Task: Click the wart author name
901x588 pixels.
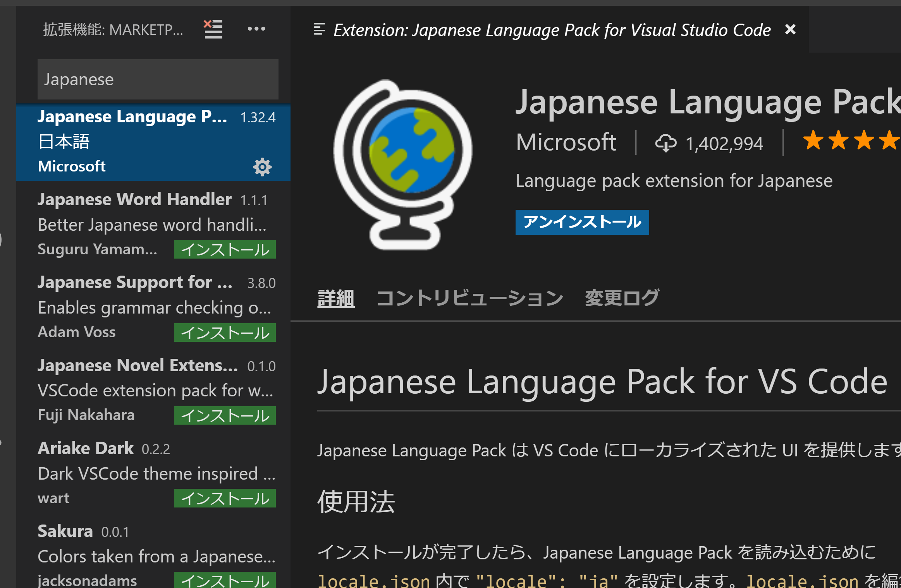Action: click(x=53, y=498)
